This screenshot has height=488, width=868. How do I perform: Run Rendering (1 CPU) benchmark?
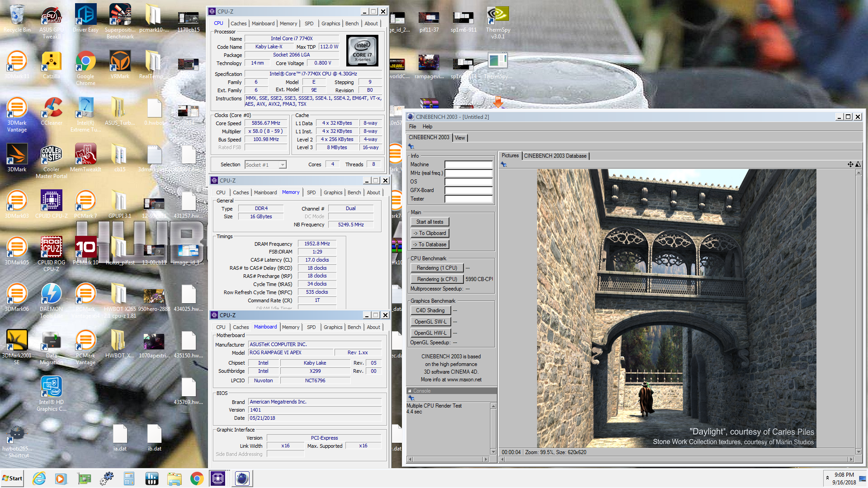(x=437, y=268)
